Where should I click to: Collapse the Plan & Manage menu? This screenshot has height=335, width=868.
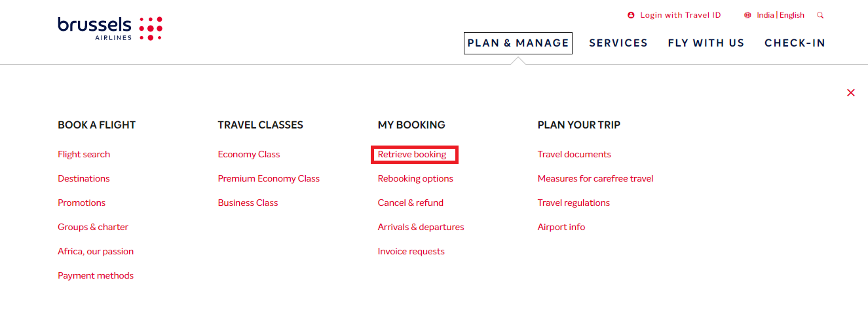[x=518, y=43]
